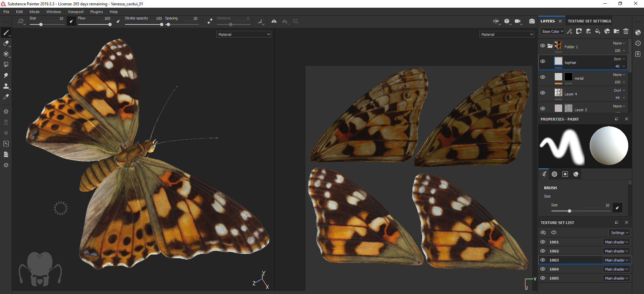Open Main shader dropdown for 1003

click(x=616, y=260)
